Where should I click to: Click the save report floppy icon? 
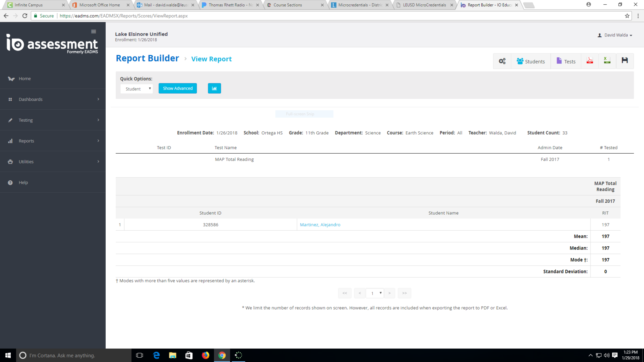(625, 61)
